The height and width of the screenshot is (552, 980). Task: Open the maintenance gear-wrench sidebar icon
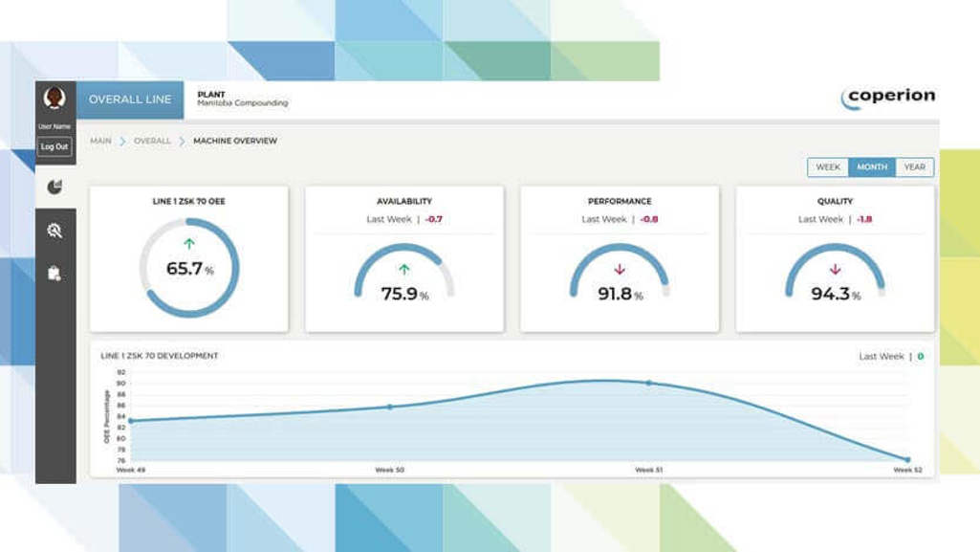pyautogui.click(x=54, y=231)
